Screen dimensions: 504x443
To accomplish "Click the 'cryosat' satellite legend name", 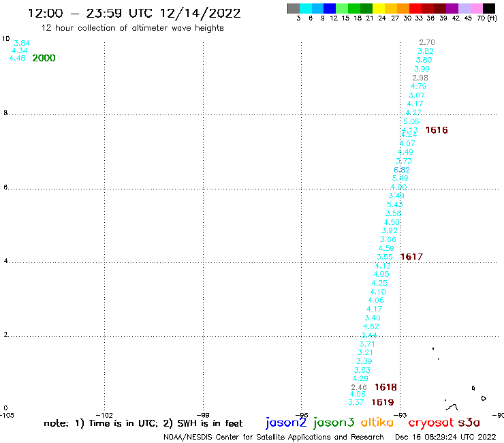I will click(431, 423).
